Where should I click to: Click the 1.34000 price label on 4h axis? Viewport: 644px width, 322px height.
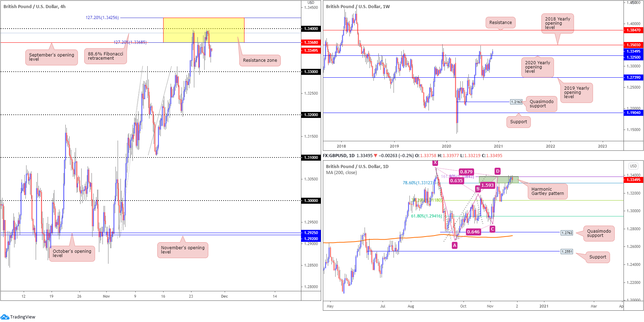(x=311, y=29)
